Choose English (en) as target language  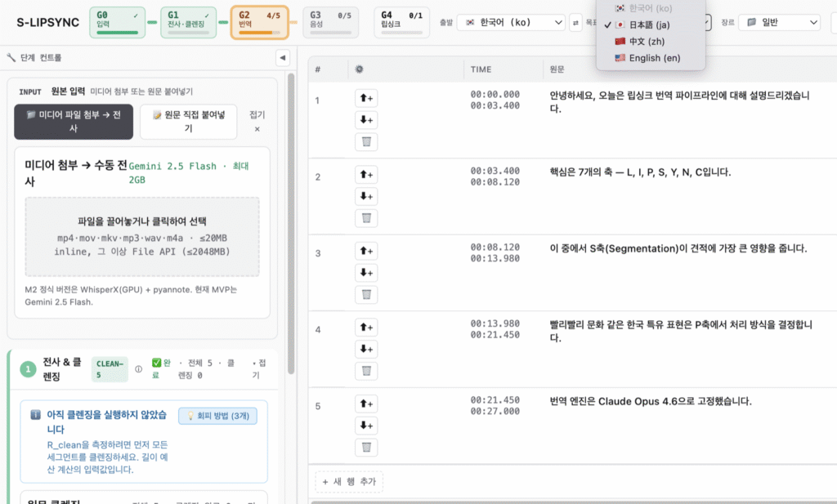[x=650, y=58]
